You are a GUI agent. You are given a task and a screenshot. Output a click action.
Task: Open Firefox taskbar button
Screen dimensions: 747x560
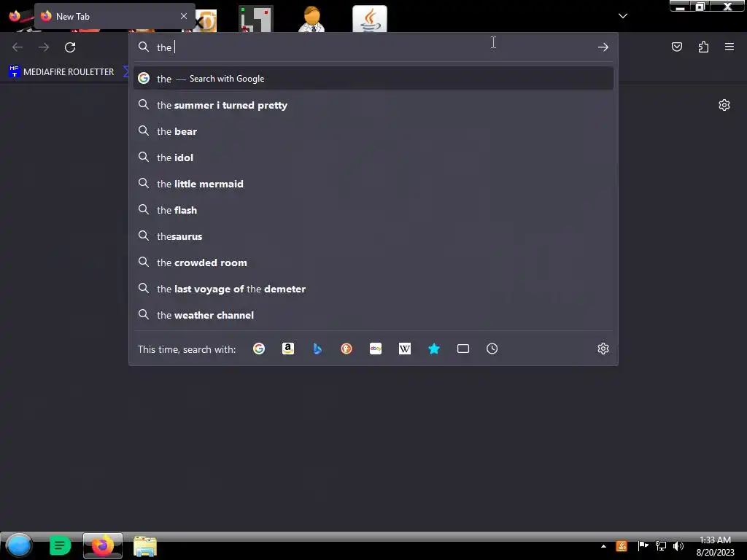(102, 545)
